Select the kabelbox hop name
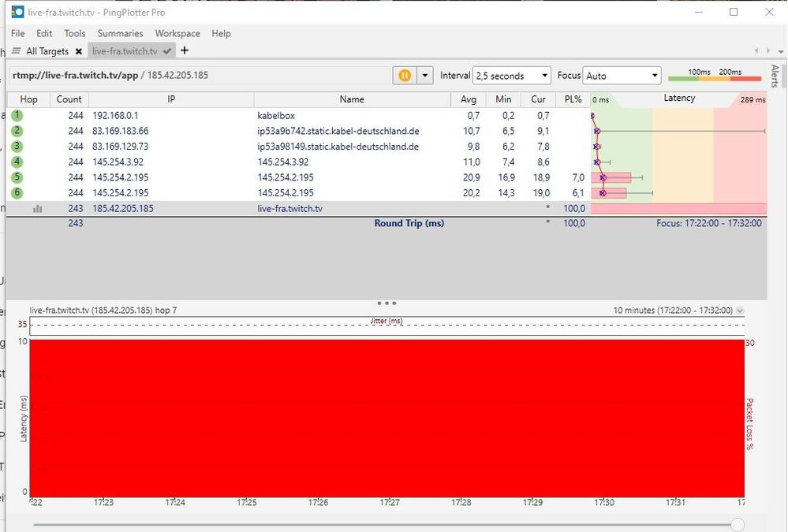The image size is (788, 532). tap(276, 116)
